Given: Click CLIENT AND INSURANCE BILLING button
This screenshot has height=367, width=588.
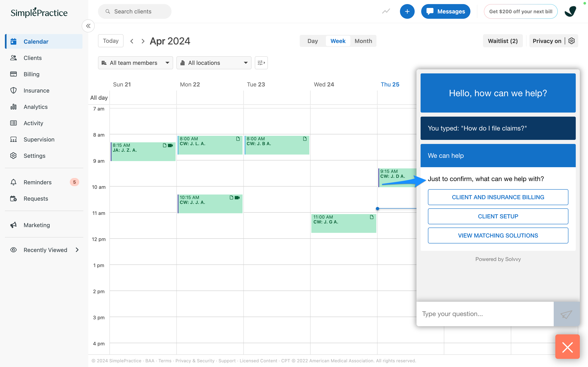Looking at the screenshot, I should (x=498, y=197).
